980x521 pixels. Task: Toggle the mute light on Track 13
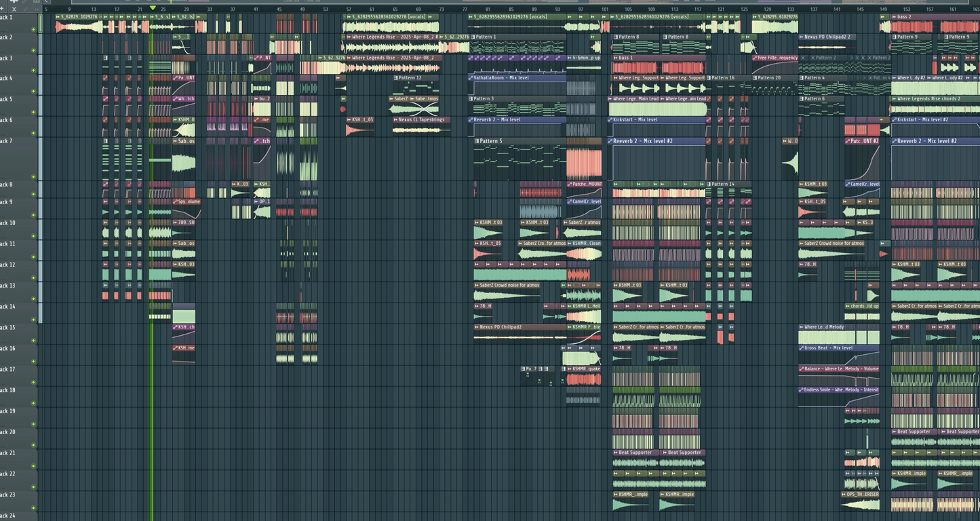[x=32, y=297]
